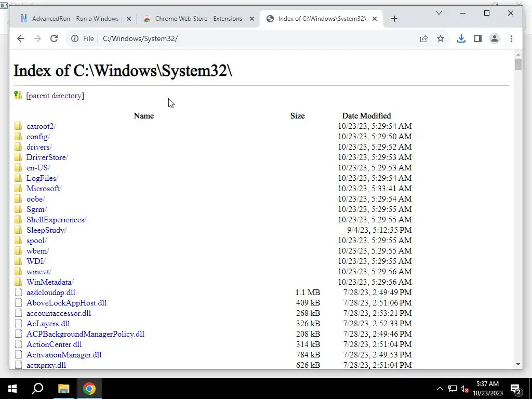532x399 pixels.
Task: Open the winevt/ folder link
Action: point(38,272)
